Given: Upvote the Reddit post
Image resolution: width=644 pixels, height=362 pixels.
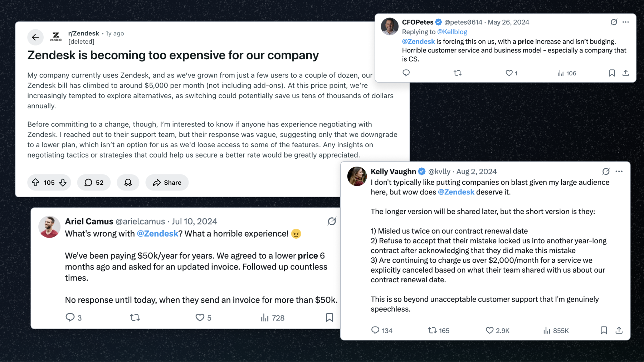Looking at the screenshot, I should pyautogui.click(x=35, y=182).
